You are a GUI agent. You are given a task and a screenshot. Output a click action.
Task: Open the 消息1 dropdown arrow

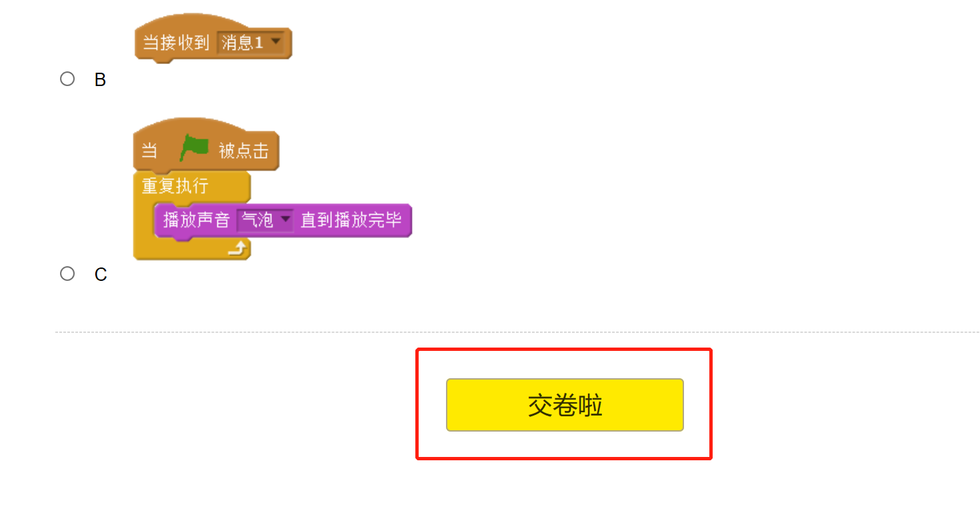[275, 42]
